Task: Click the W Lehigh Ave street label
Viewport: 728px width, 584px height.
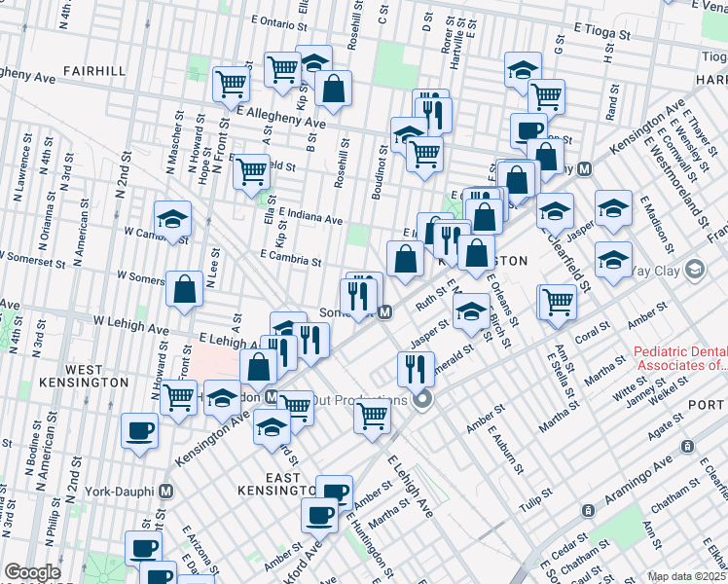Action: (x=131, y=325)
